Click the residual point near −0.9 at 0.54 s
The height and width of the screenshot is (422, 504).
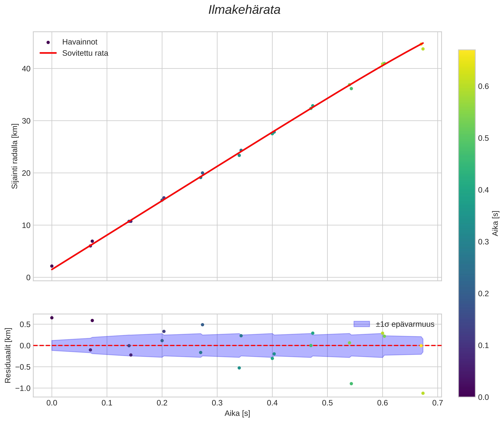tap(351, 383)
